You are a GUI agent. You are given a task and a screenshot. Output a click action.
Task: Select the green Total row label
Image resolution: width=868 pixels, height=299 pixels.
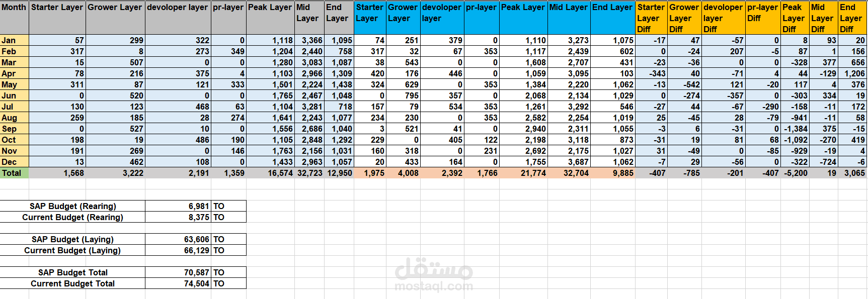click(15, 173)
